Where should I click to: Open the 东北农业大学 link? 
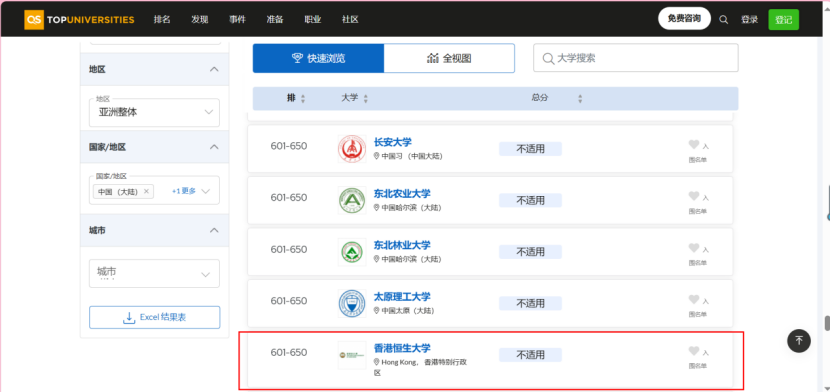point(402,193)
